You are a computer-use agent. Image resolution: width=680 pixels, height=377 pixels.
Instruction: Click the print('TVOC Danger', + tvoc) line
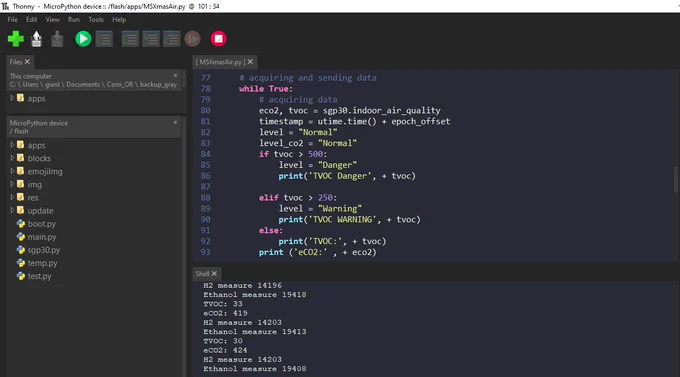click(x=347, y=176)
